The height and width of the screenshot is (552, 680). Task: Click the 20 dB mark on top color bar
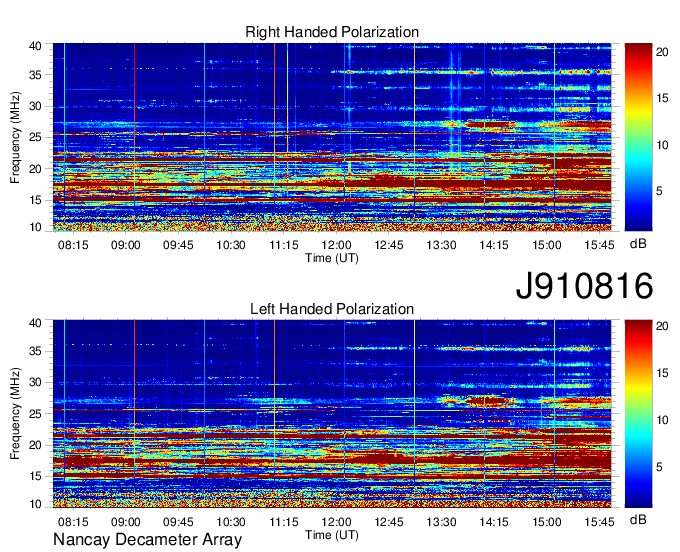coord(662,52)
